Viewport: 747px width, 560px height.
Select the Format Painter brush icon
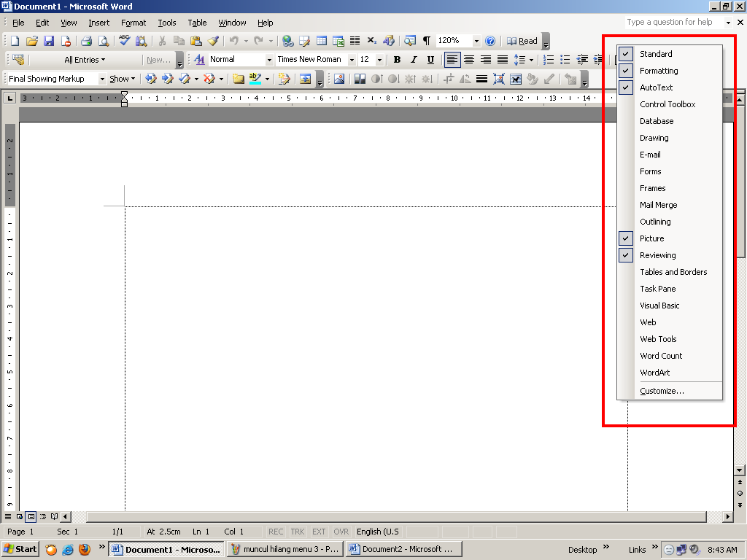(x=213, y=41)
